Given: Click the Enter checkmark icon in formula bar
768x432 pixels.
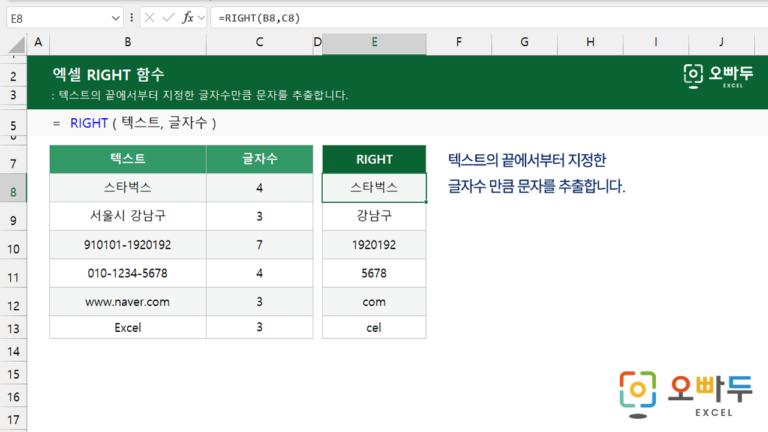Looking at the screenshot, I should point(168,18).
